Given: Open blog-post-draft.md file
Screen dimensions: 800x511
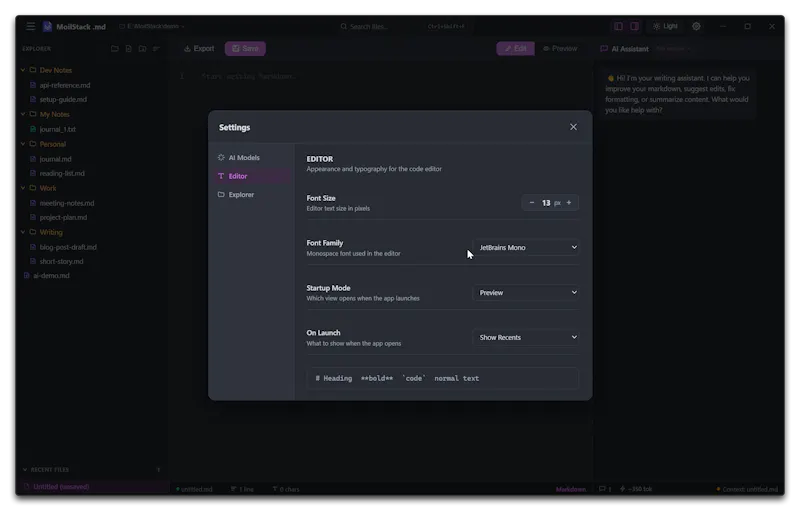Looking at the screenshot, I should (x=68, y=247).
